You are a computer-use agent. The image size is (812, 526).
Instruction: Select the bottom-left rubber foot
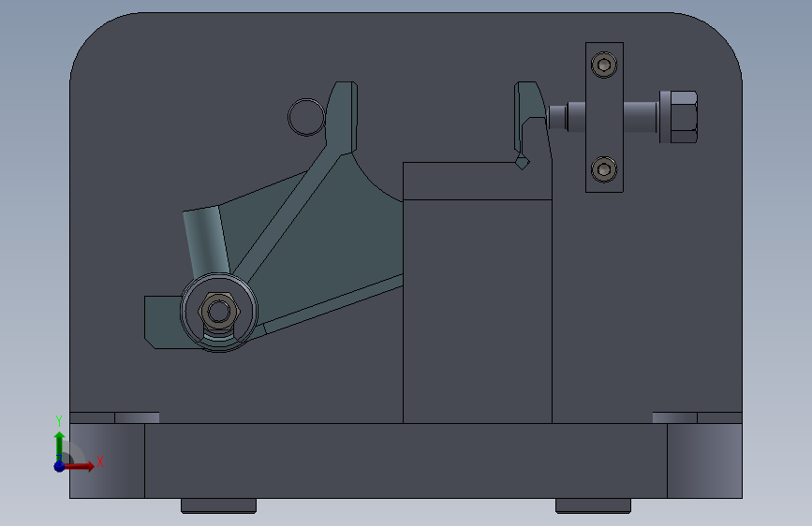[218, 505]
